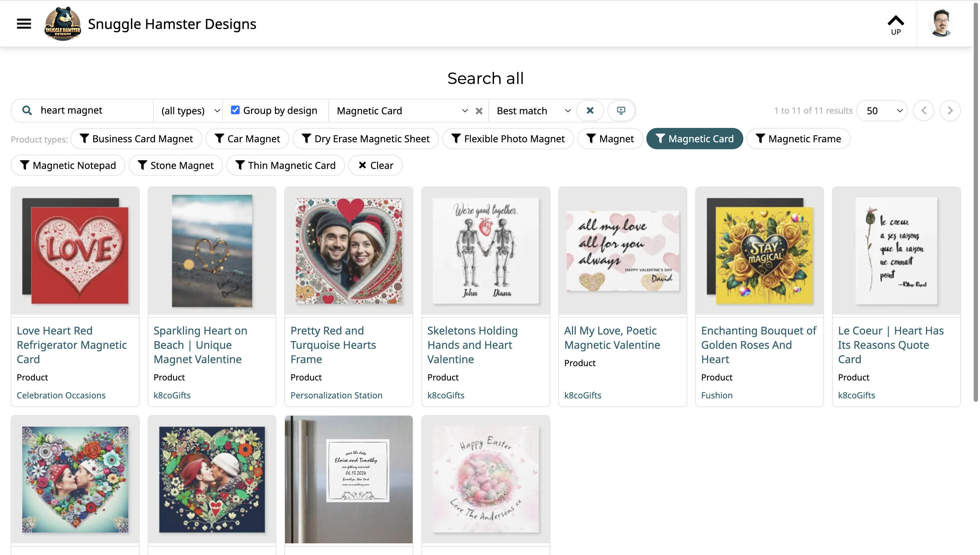Viewport: 980px width, 555px height.
Task: Clear the Magnetic Card type selection
Action: [479, 111]
